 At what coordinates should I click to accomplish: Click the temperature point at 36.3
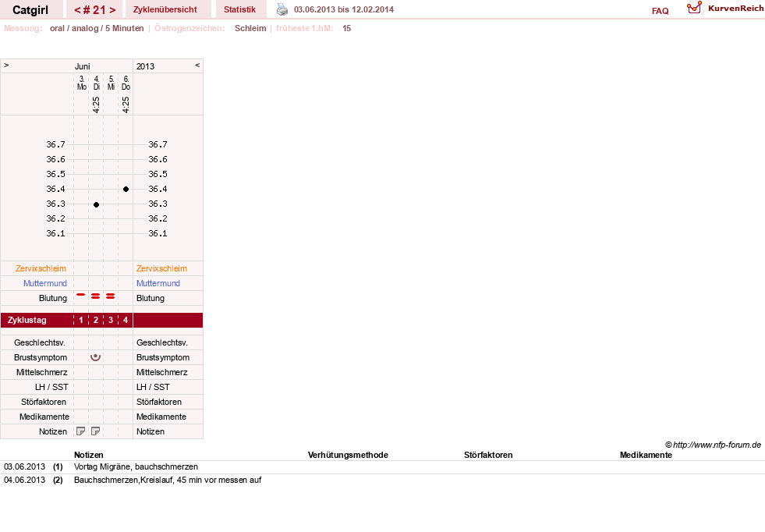pyautogui.click(x=96, y=204)
